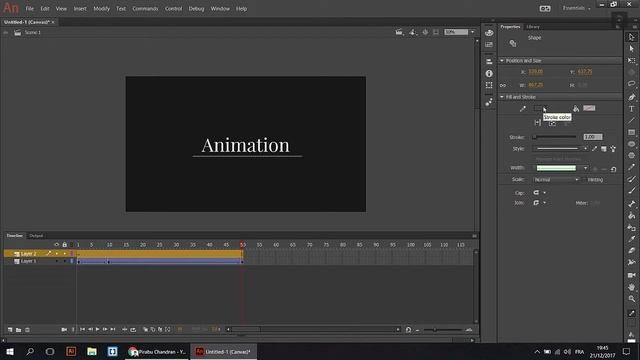Open the Cap style dropdown
The width and height of the screenshot is (640, 360).
tap(539, 193)
